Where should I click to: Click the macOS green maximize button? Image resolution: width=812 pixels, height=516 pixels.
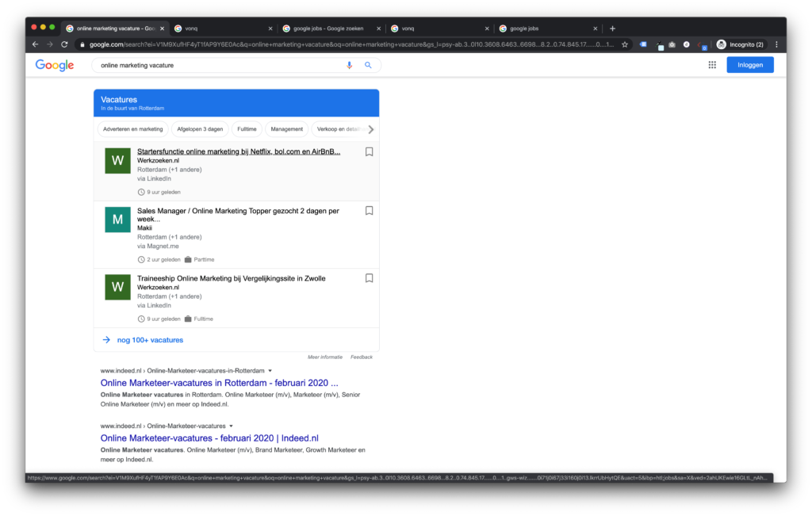pyautogui.click(x=52, y=28)
